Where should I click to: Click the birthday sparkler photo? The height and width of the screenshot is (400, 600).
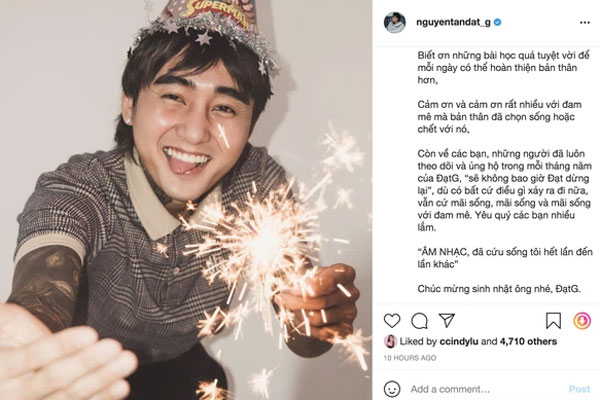pos(186,200)
